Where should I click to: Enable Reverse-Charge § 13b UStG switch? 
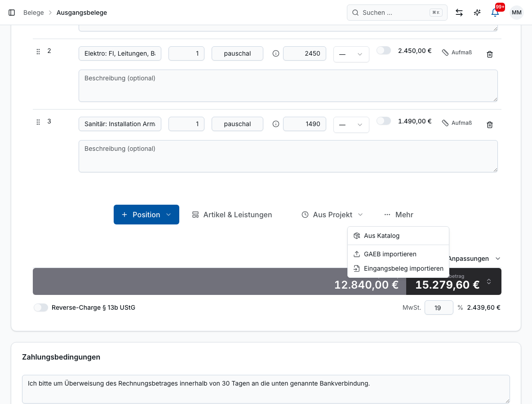point(41,307)
